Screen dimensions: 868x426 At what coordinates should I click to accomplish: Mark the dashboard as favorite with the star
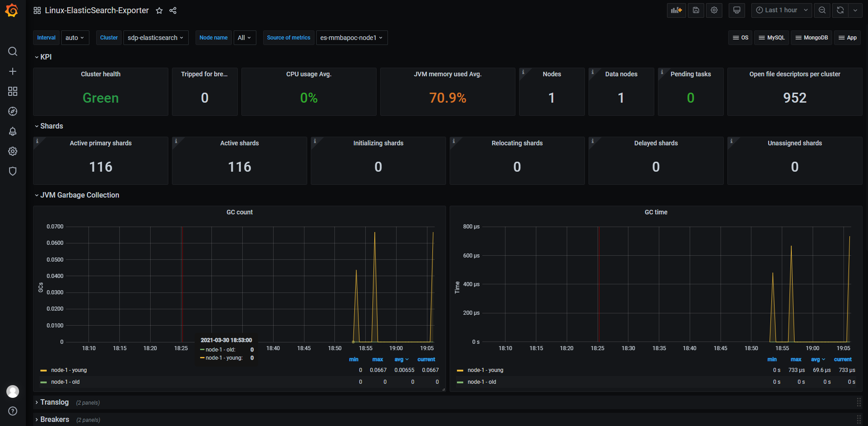click(x=159, y=10)
